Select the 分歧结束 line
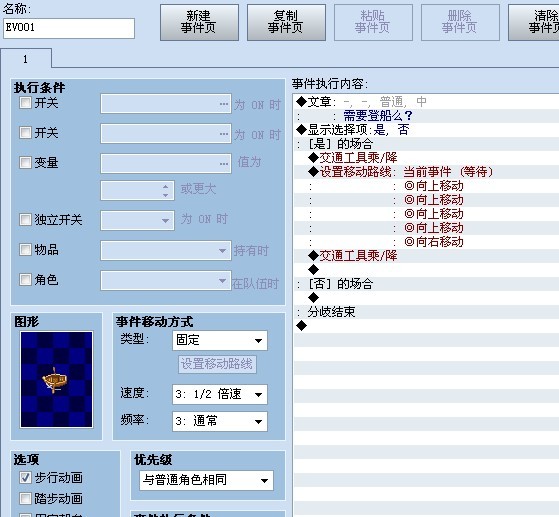Viewport: 559px width, 517px height. point(427,312)
